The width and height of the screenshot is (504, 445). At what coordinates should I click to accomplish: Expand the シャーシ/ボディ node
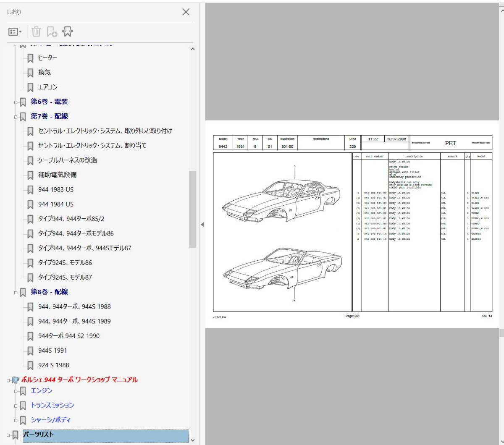(16, 420)
